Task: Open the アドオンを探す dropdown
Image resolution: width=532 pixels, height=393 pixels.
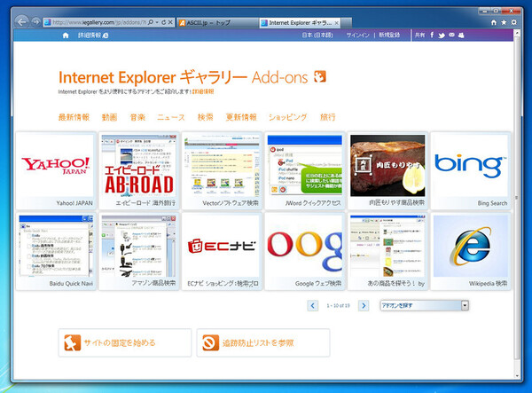Action: pos(424,305)
